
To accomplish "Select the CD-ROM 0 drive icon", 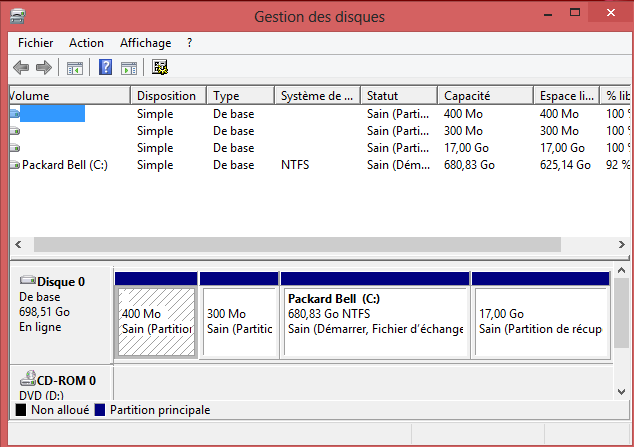I will 28,378.
